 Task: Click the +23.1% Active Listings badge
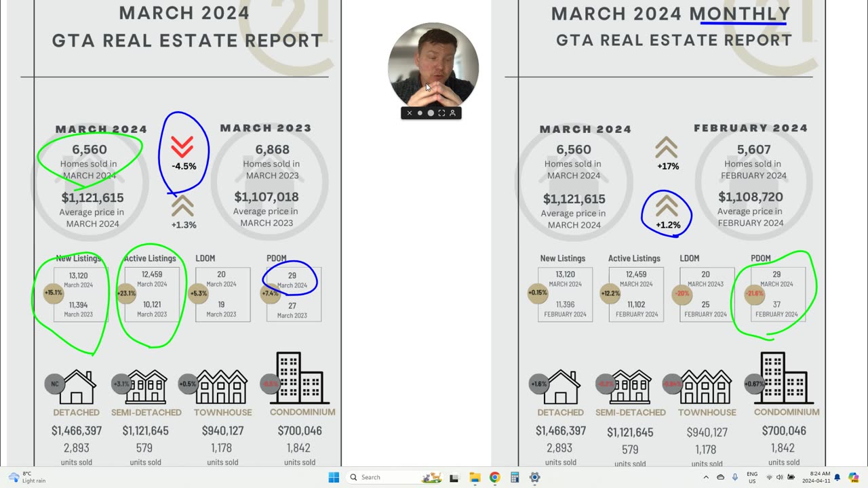coord(126,293)
